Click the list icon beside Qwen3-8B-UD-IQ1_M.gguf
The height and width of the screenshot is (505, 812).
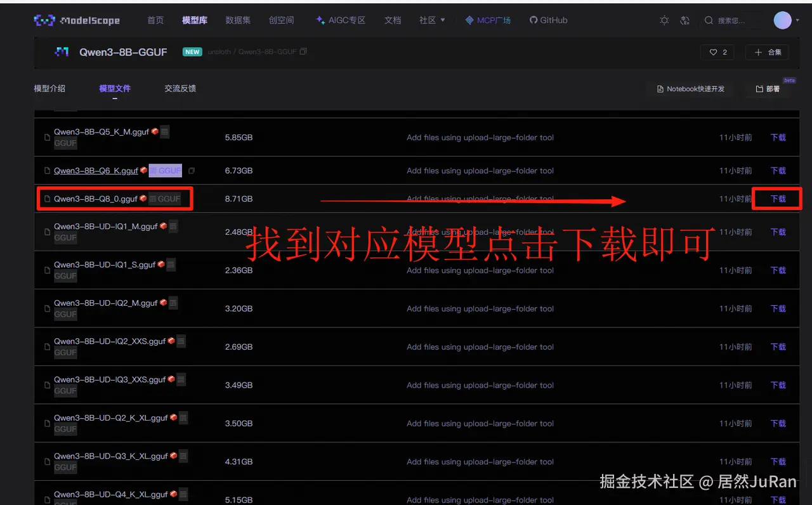point(173,226)
